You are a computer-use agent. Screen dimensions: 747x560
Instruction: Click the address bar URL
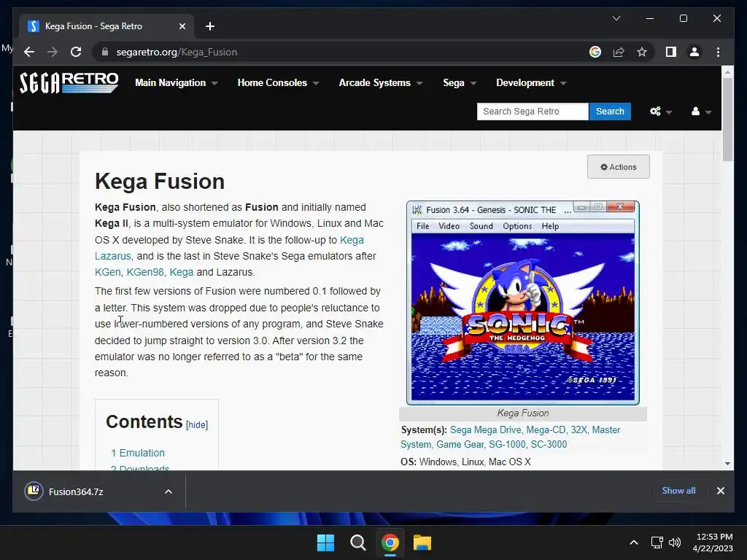[177, 52]
